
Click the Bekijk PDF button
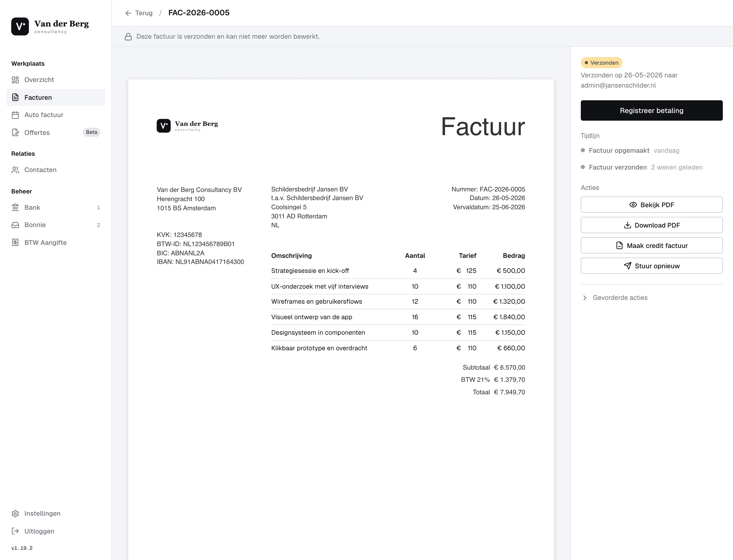point(652,205)
